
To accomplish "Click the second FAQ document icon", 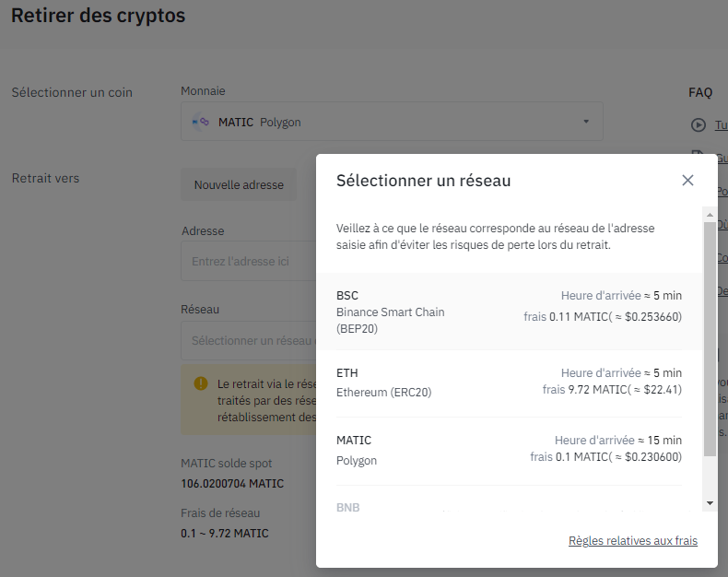I will (698, 157).
